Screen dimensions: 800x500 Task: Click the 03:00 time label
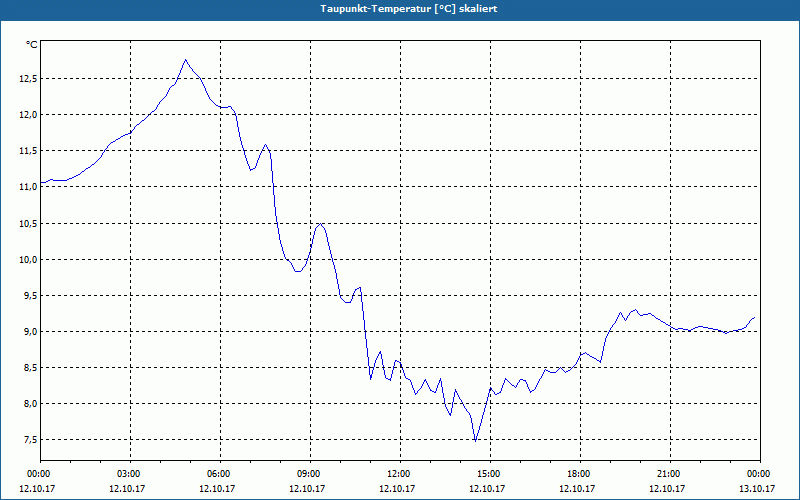point(131,474)
